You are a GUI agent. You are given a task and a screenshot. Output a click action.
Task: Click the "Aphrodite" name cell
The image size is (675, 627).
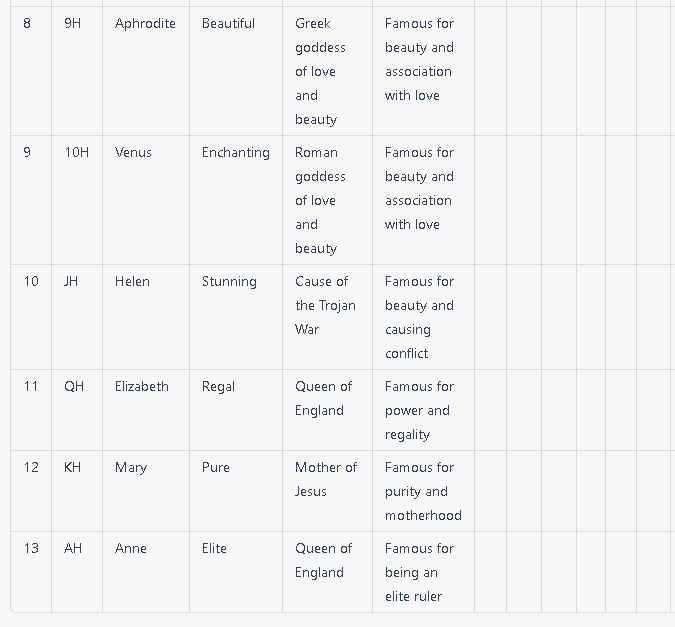click(x=145, y=24)
